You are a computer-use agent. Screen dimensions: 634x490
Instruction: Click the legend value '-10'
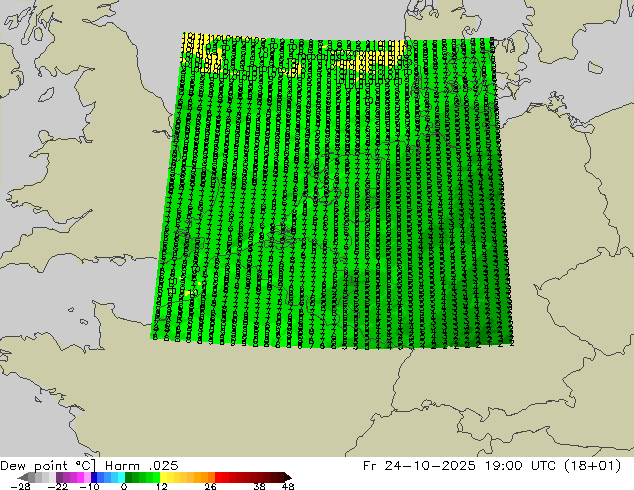[x=89, y=486]
